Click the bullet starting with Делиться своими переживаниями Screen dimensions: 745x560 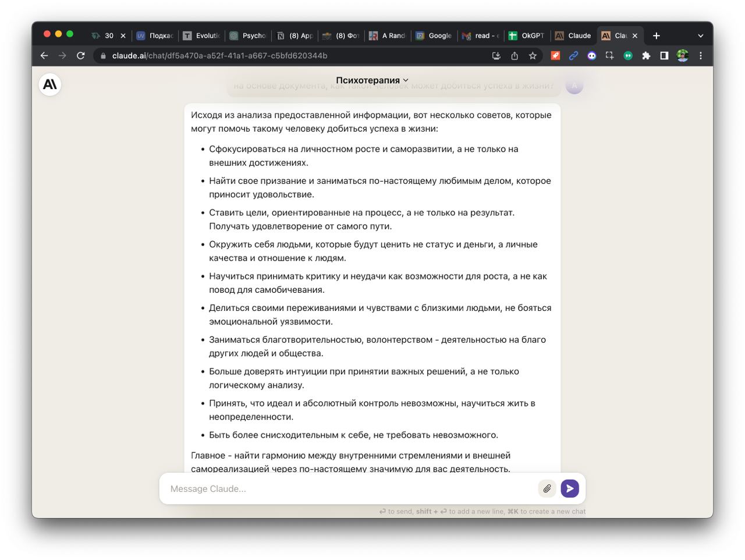tap(380, 314)
